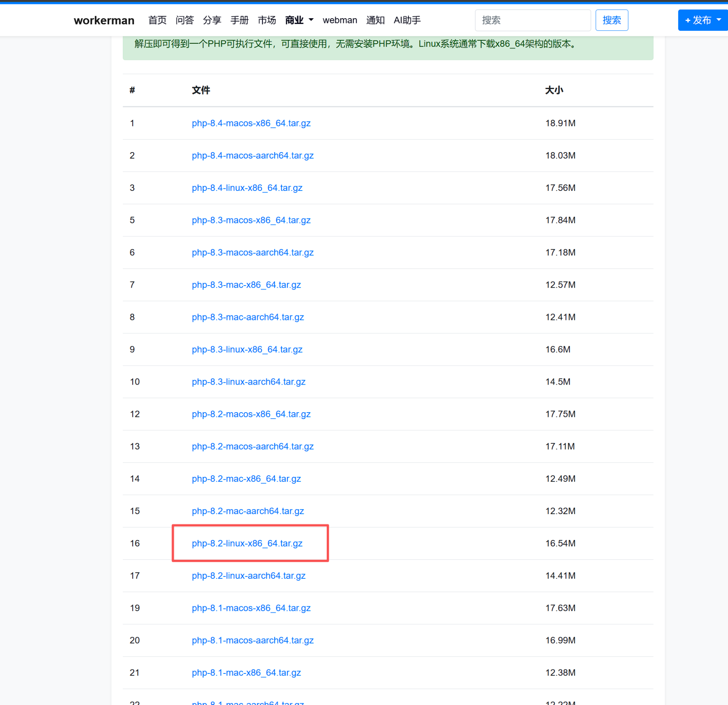Viewport: 728px width, 705px height.
Task: Download php-8.3-linux-aarch64.tar.gz
Action: [x=248, y=382]
